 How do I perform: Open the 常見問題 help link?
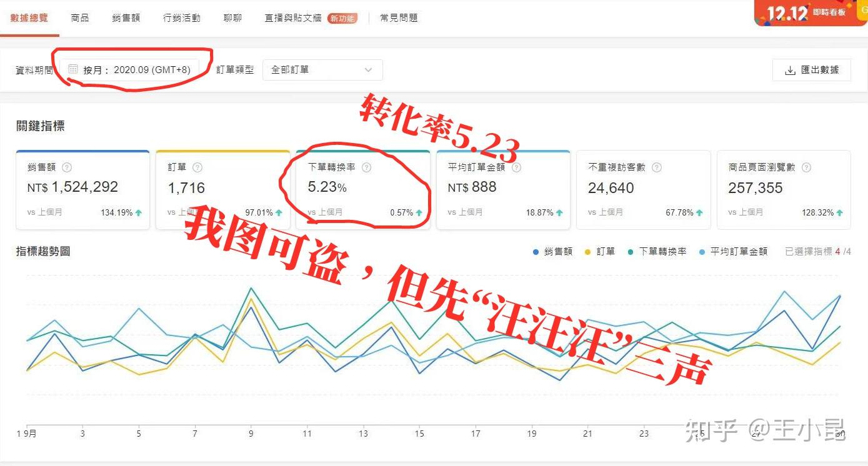399,17
